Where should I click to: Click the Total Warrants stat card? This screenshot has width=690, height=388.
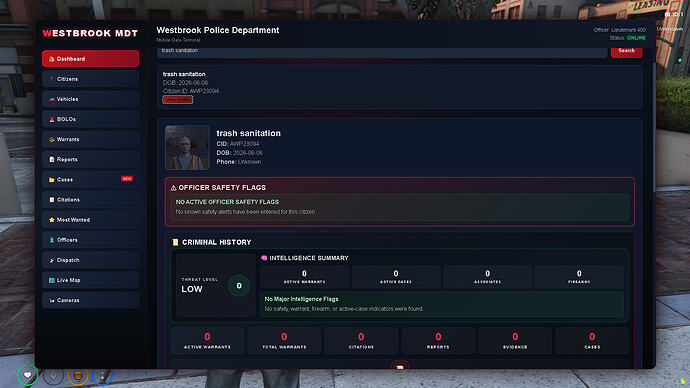pyautogui.click(x=284, y=340)
